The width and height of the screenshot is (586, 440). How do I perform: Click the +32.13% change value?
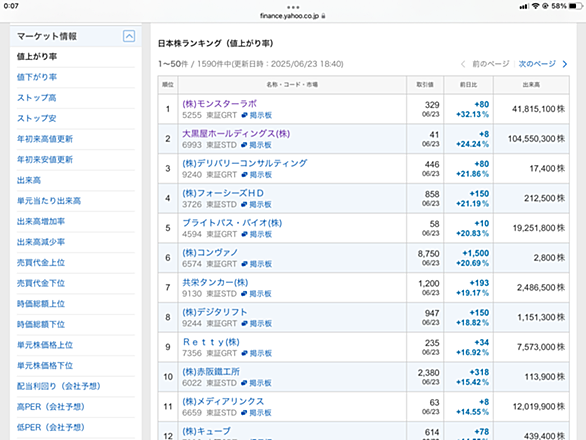point(472,114)
